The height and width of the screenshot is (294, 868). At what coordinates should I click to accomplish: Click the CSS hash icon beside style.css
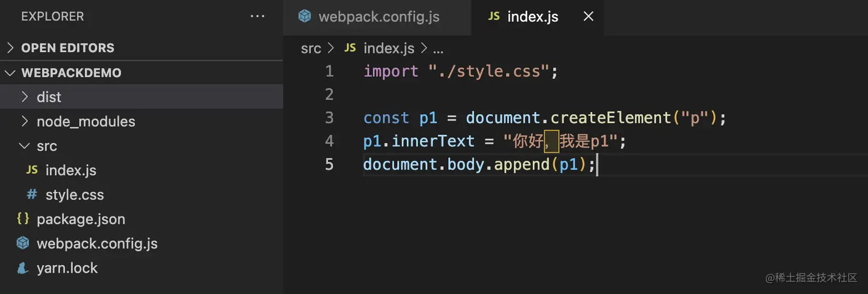pyautogui.click(x=32, y=195)
